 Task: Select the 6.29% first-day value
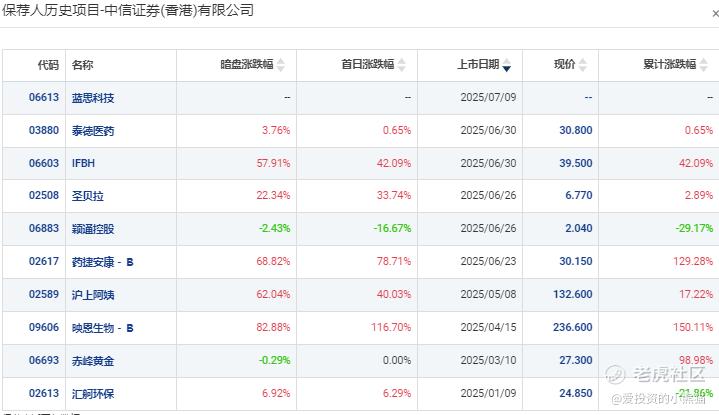pos(397,393)
